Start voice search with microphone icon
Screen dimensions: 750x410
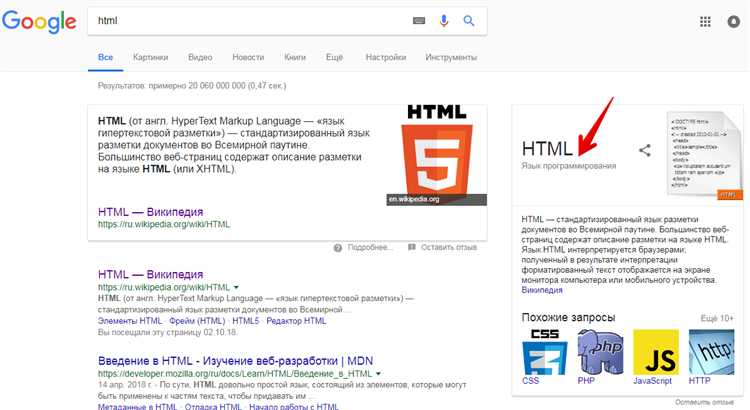pos(444,21)
